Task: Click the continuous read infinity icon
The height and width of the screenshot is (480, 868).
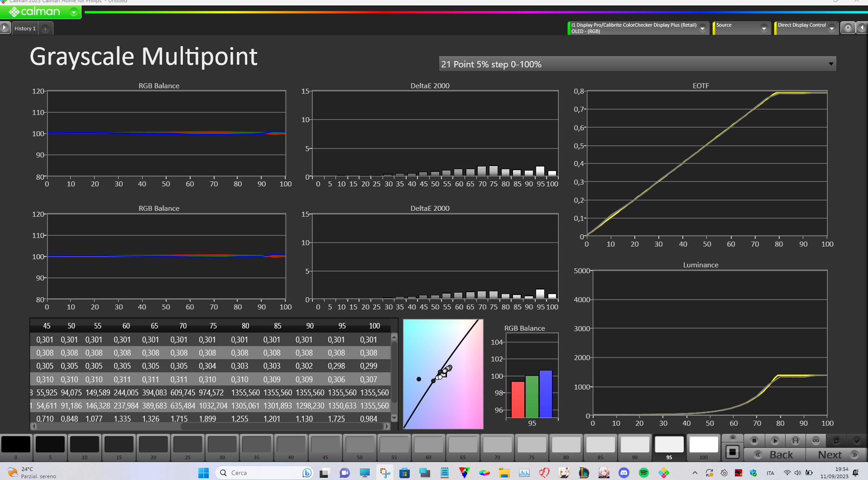Action: point(816,440)
